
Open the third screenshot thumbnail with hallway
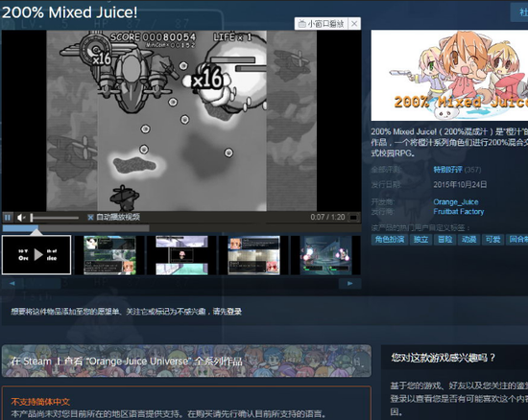181,255
